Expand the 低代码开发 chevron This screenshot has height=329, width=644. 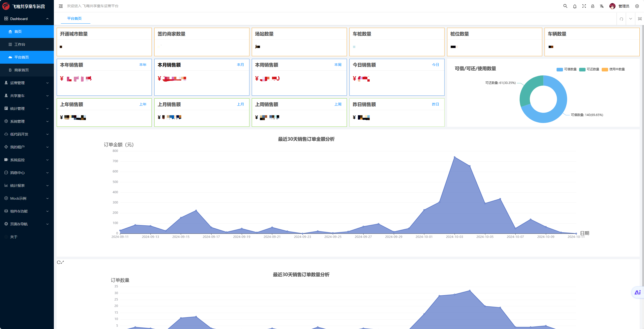point(47,134)
